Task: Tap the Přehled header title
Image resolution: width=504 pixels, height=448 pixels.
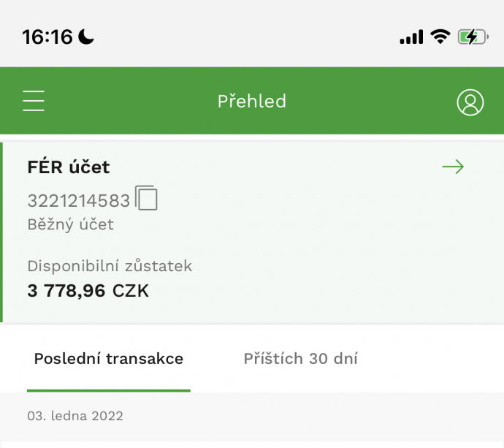Action: point(251,102)
